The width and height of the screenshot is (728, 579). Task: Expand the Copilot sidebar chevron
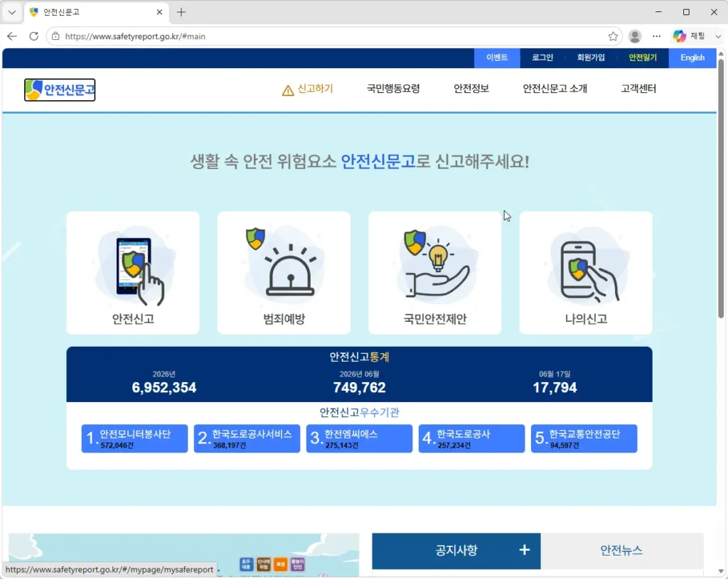[718, 36]
